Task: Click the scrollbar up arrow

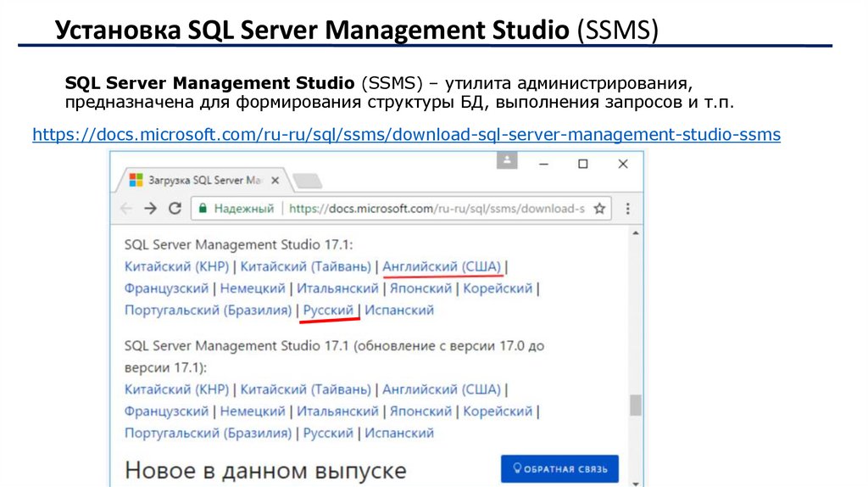Action: click(x=636, y=233)
